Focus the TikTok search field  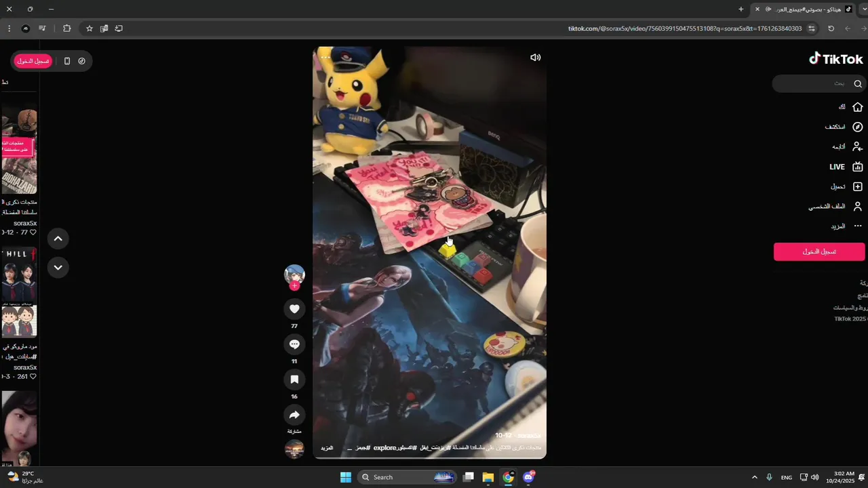(818, 83)
